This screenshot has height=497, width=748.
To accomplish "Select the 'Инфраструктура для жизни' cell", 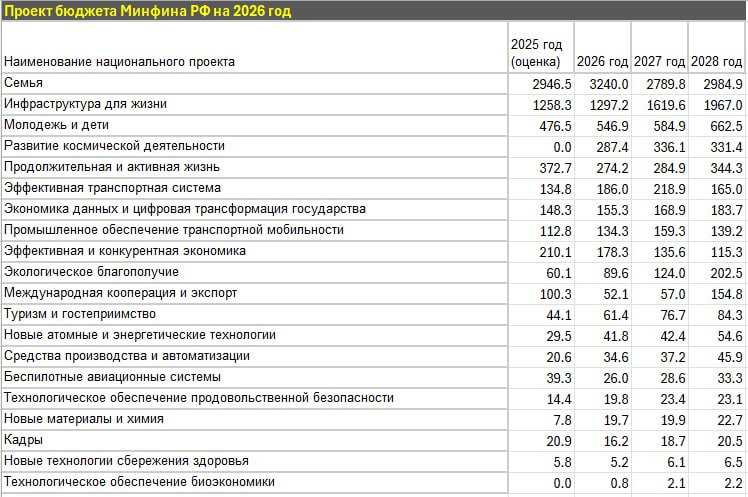I will (85, 104).
